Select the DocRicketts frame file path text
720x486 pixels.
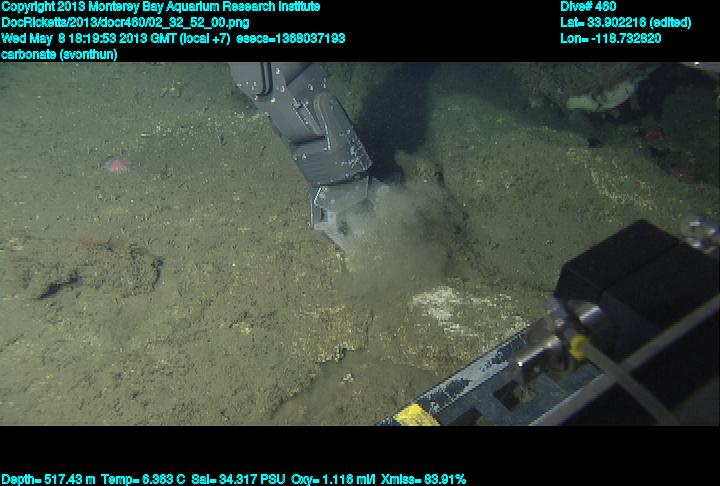[126, 22]
